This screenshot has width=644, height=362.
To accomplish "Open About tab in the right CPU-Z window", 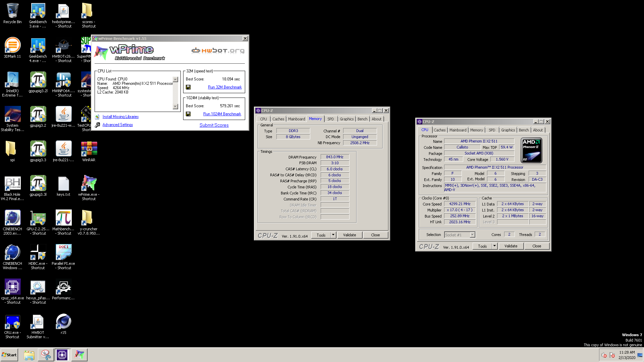I will pos(538,130).
